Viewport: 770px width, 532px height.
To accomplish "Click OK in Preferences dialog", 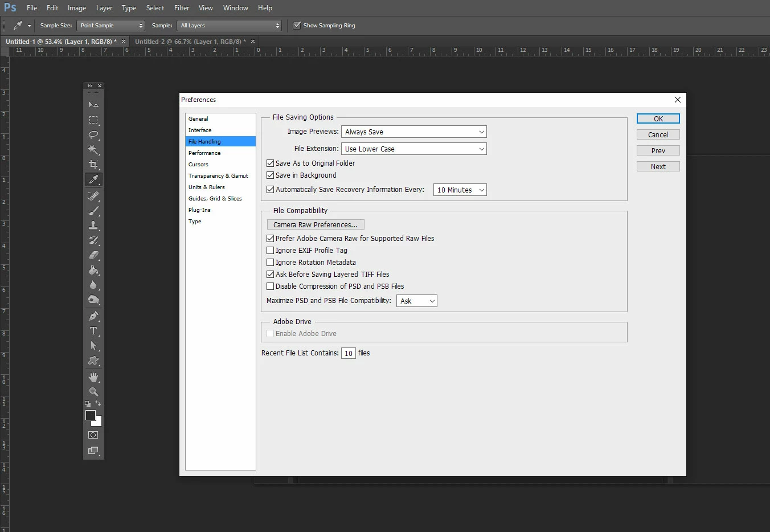I will [x=658, y=119].
